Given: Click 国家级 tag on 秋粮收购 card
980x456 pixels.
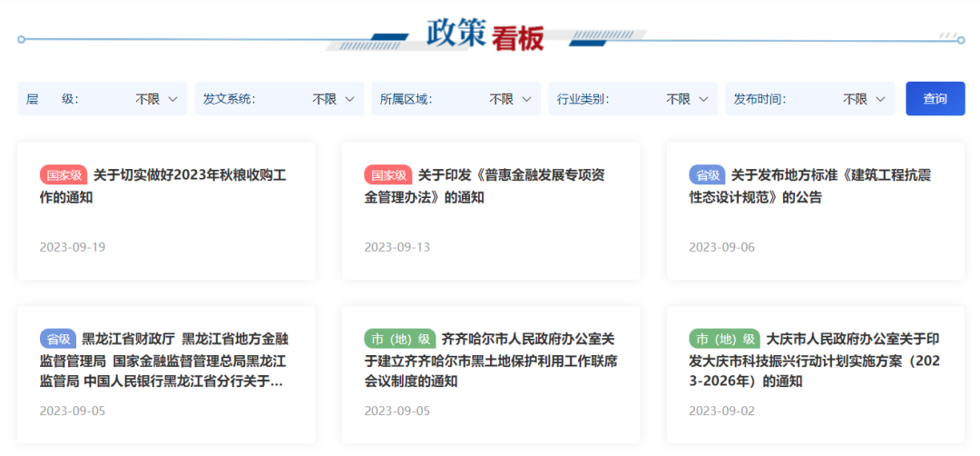Looking at the screenshot, I should coord(64,175).
